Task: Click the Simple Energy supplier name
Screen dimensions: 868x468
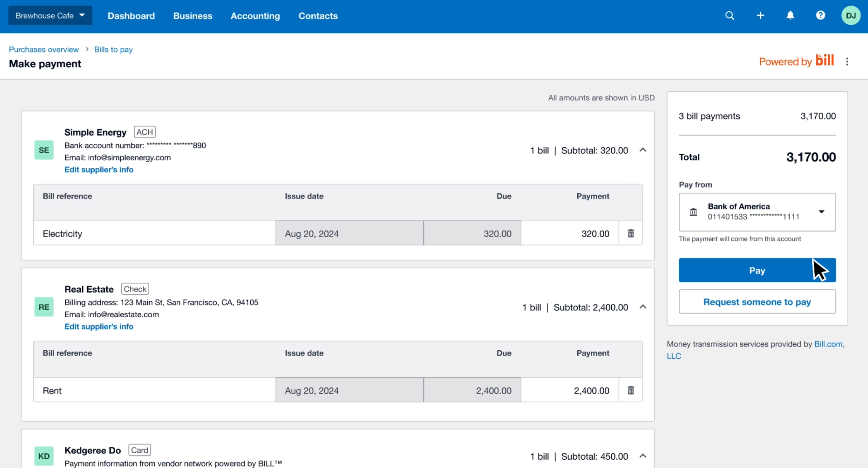Action: 95,132
